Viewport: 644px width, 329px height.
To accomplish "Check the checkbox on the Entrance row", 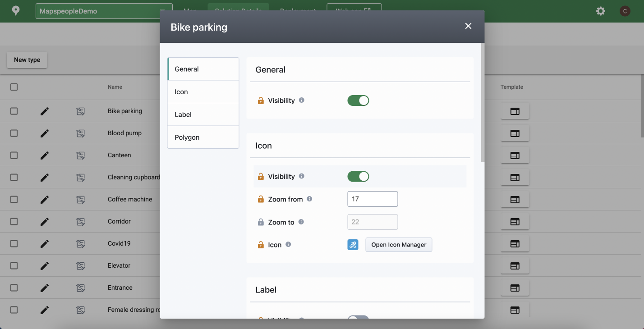I will pos(14,288).
